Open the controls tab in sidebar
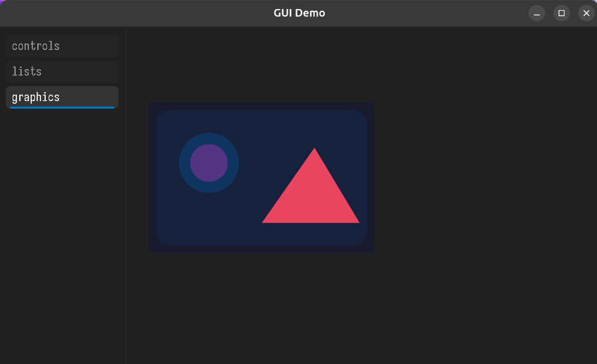 tap(62, 46)
